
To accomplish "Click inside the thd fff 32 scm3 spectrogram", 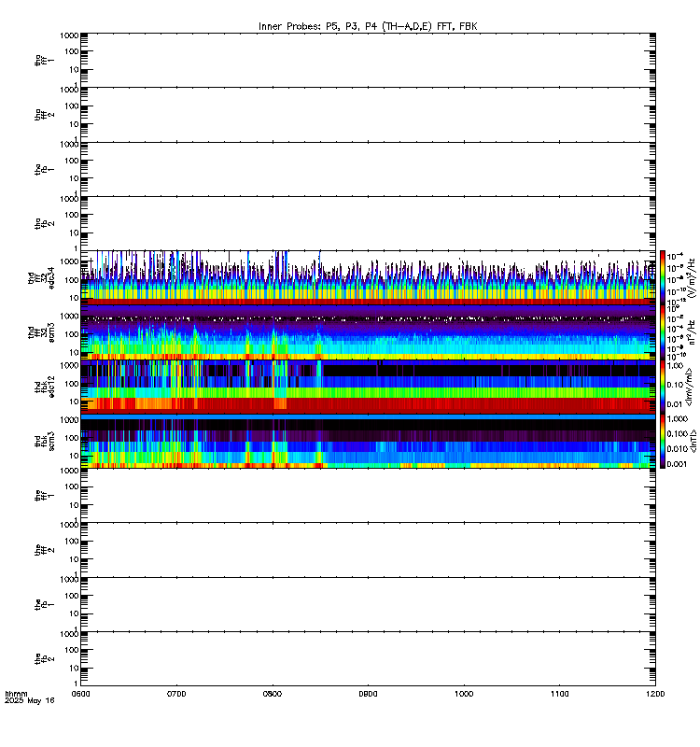I will [368, 332].
